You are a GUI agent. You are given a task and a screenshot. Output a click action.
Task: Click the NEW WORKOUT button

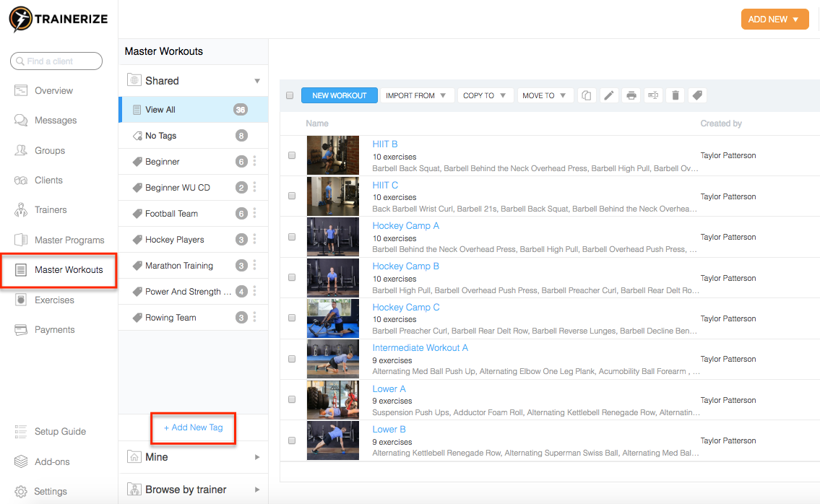[340, 95]
